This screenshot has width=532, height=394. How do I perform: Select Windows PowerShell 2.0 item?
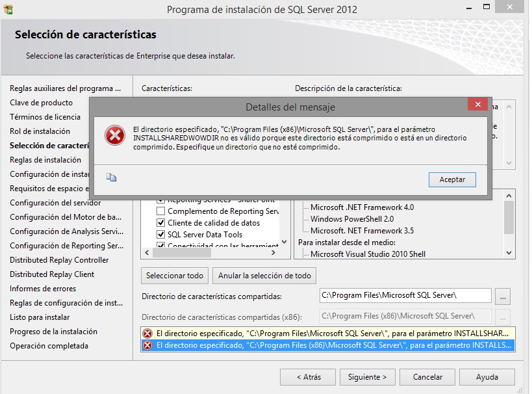click(x=352, y=219)
